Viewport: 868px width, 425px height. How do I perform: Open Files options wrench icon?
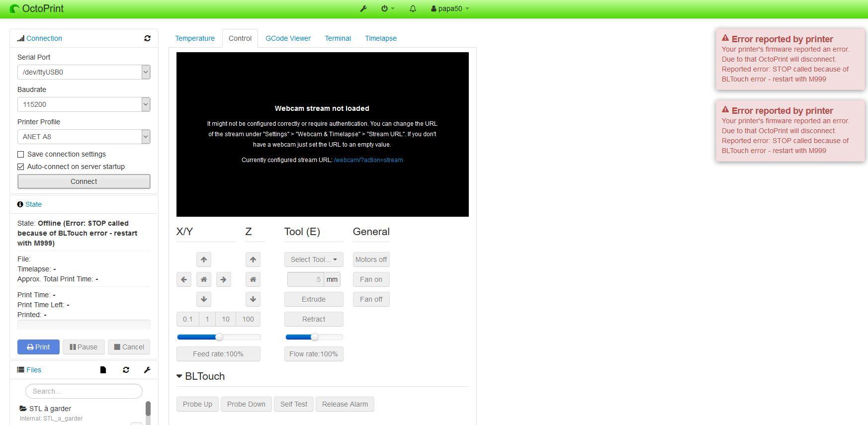tap(147, 370)
